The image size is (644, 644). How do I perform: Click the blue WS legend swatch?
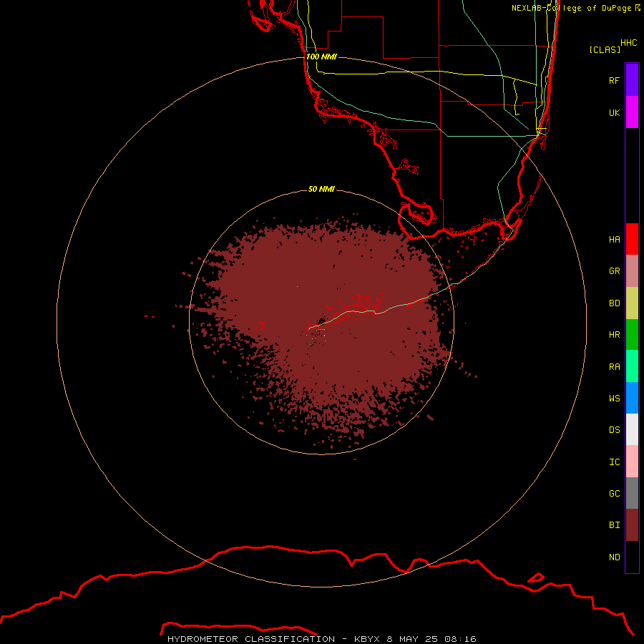[x=632, y=398]
